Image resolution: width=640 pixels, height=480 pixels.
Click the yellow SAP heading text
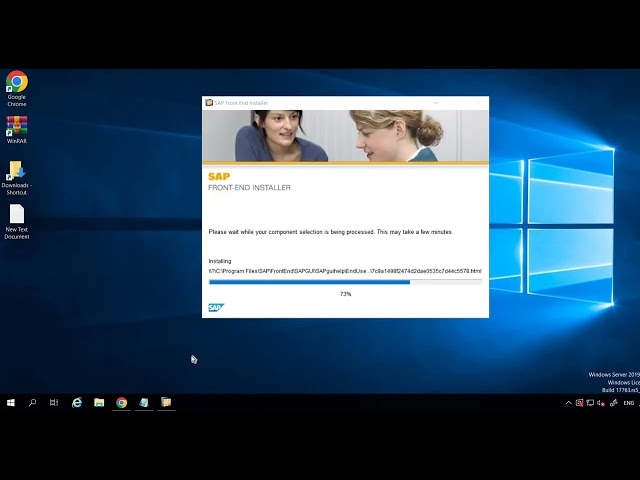pos(219,176)
